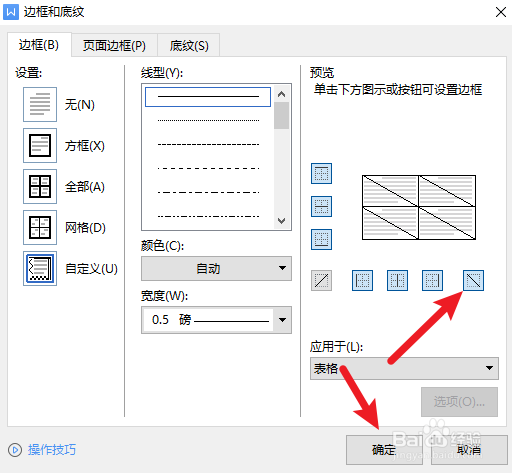
Task: Click the line style scrollbar thumb
Action: click(282, 115)
